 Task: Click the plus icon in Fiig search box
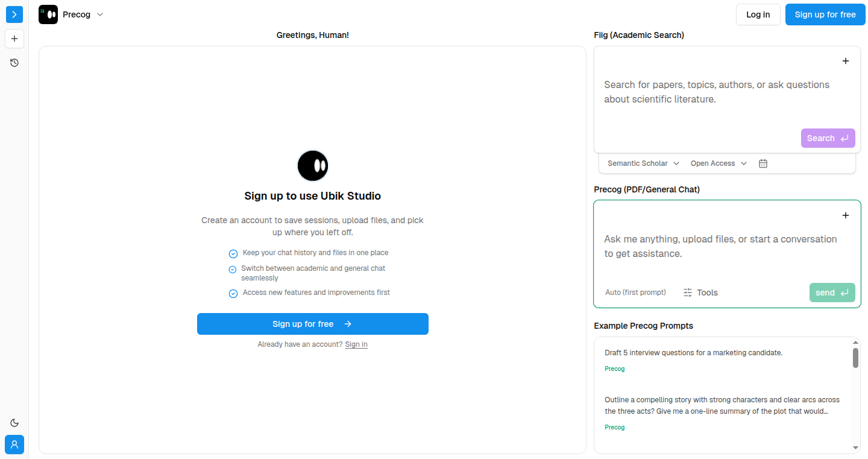pos(846,61)
